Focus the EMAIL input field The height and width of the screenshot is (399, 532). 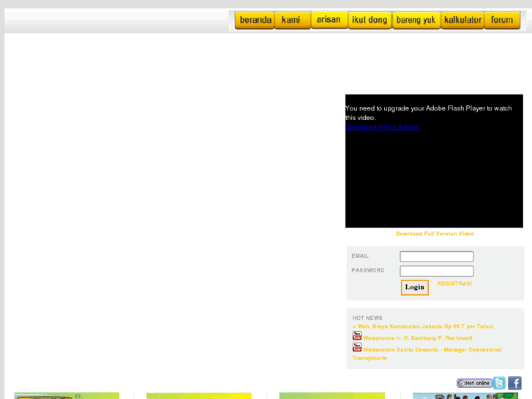(x=437, y=256)
